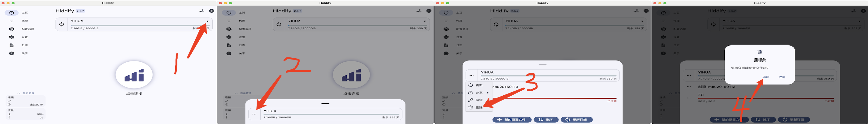This screenshot has height=124, width=868.
Task: Open the 主页 power icon in first window sidebar
Action: click(11, 13)
